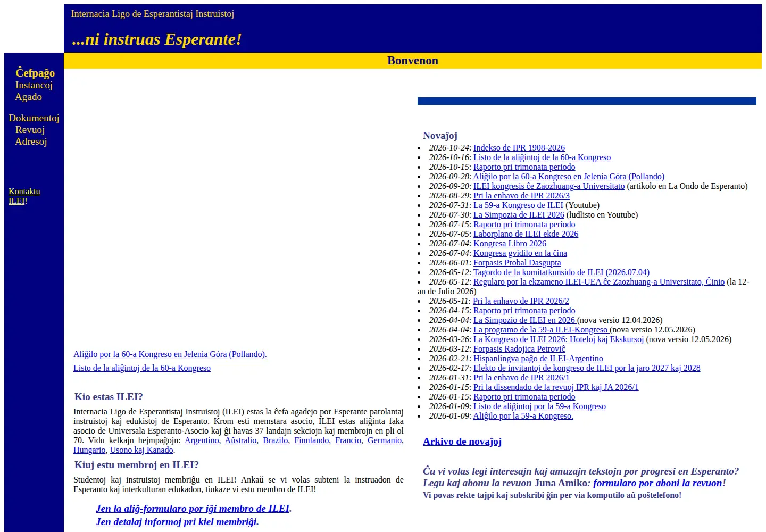
Task: Open Indekso de IPR 1908-2026
Action: 519,148
